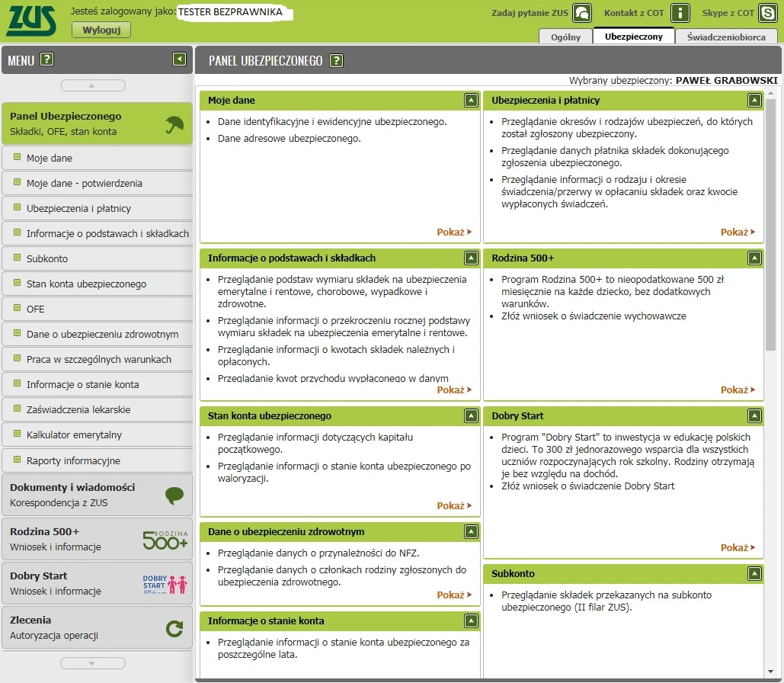Image resolution: width=784 pixels, height=683 pixels.
Task: Open the Zlecenia menu section
Action: (98, 627)
